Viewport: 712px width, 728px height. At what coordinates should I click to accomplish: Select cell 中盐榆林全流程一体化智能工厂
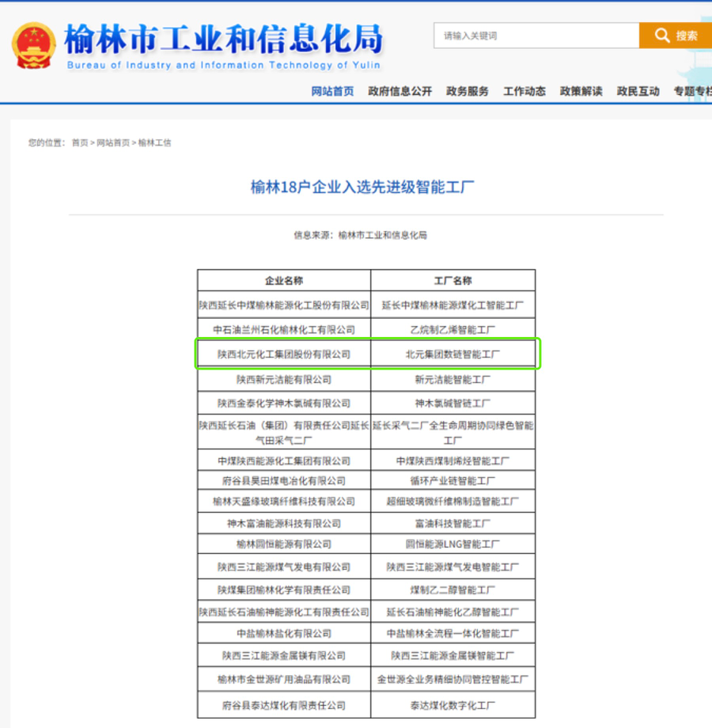[453, 633]
